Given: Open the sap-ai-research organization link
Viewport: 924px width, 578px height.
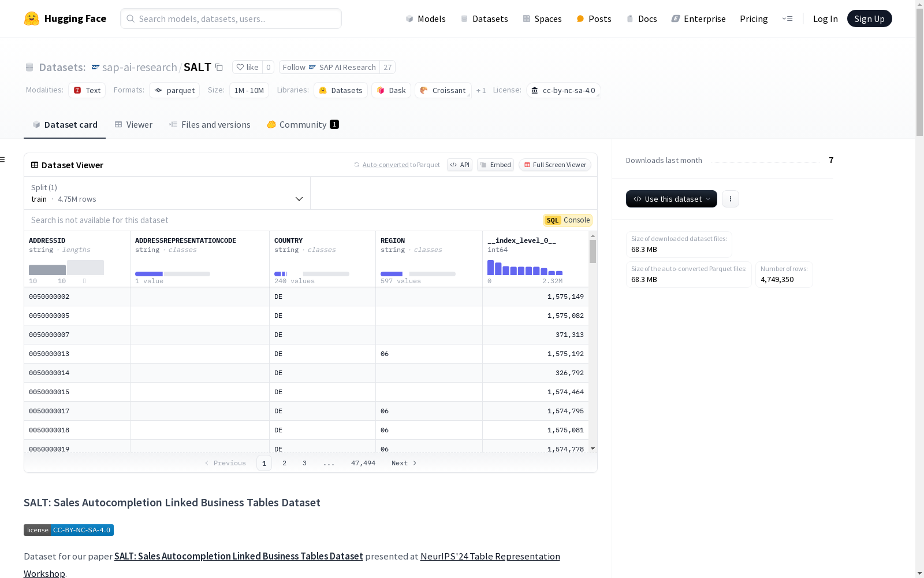Looking at the screenshot, I should [x=140, y=67].
